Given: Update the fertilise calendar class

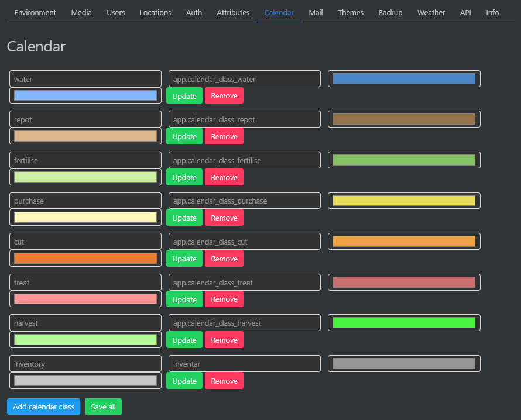Looking at the screenshot, I should (184, 177).
